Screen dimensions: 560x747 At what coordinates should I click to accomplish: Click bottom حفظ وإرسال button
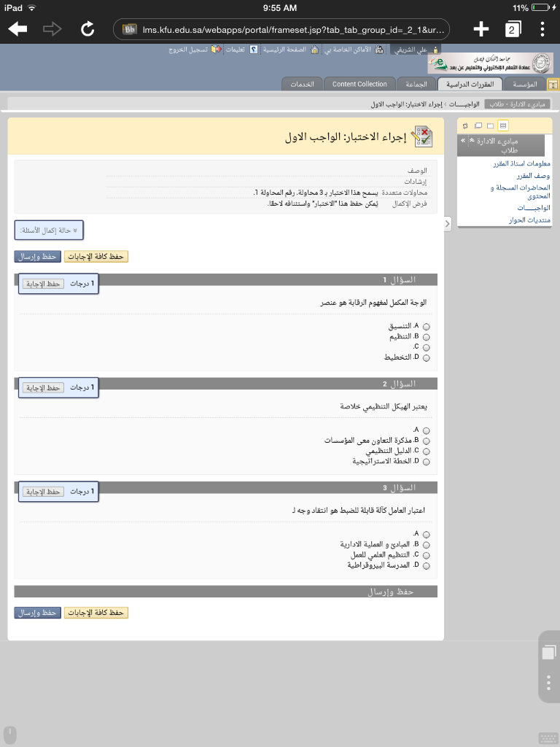[38, 613]
